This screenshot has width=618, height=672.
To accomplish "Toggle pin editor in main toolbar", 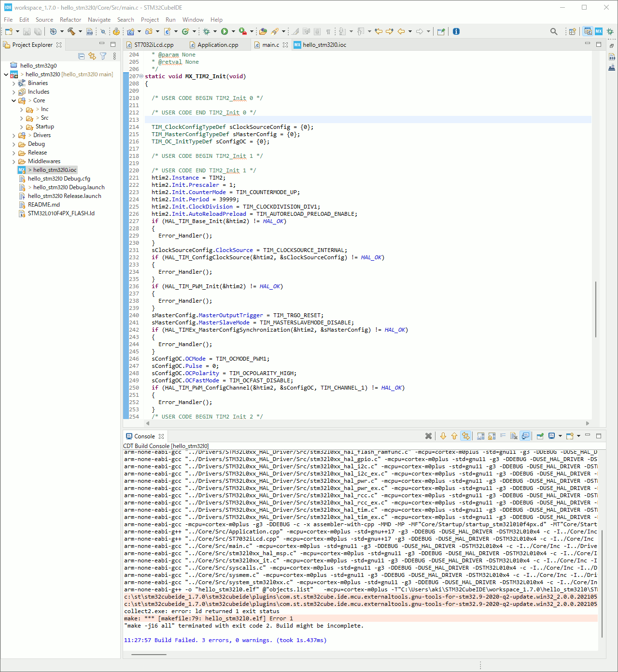I will pos(441,31).
